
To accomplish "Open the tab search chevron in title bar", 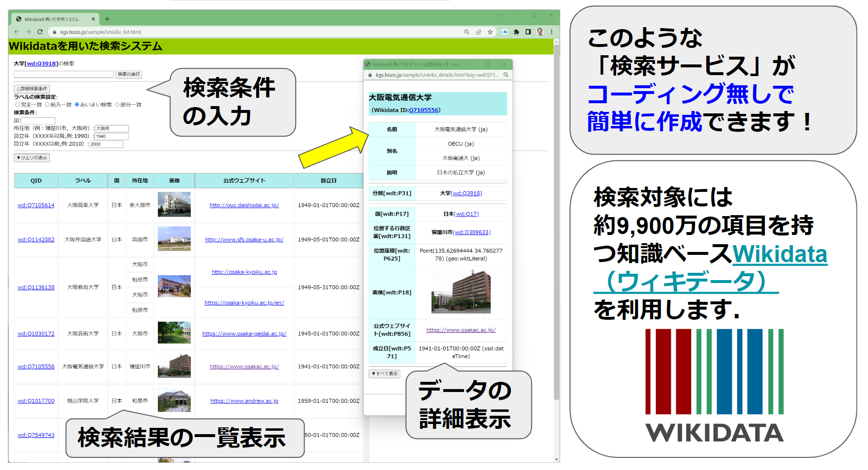I will pos(502,15).
